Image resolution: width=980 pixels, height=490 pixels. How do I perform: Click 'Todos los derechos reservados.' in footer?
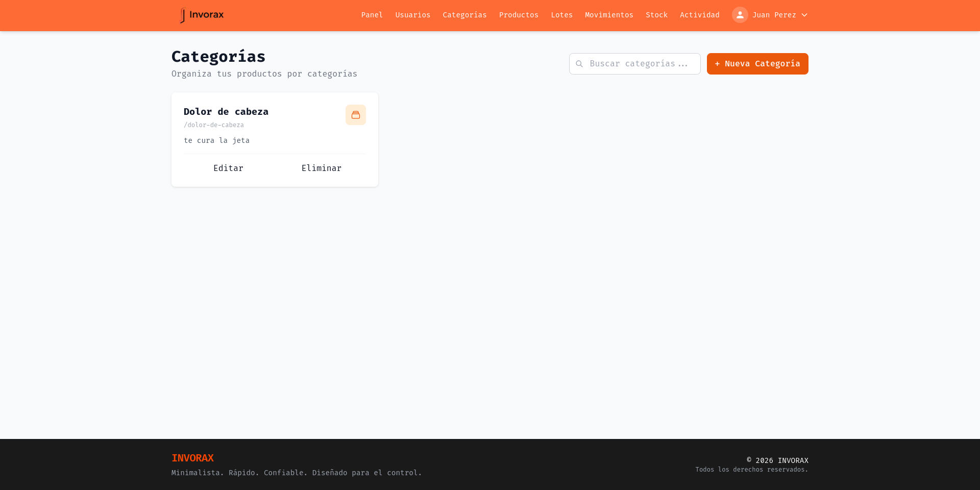click(x=752, y=470)
